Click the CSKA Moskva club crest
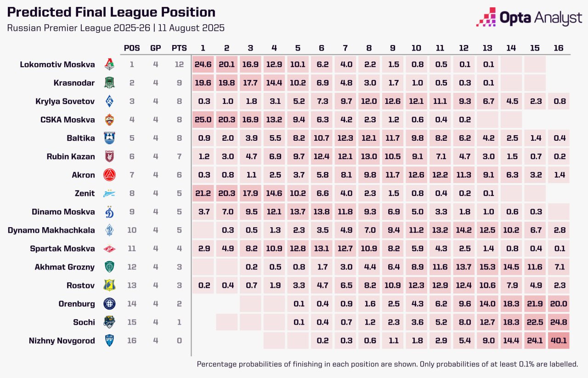Screen dimensions: 588x378 (109, 120)
